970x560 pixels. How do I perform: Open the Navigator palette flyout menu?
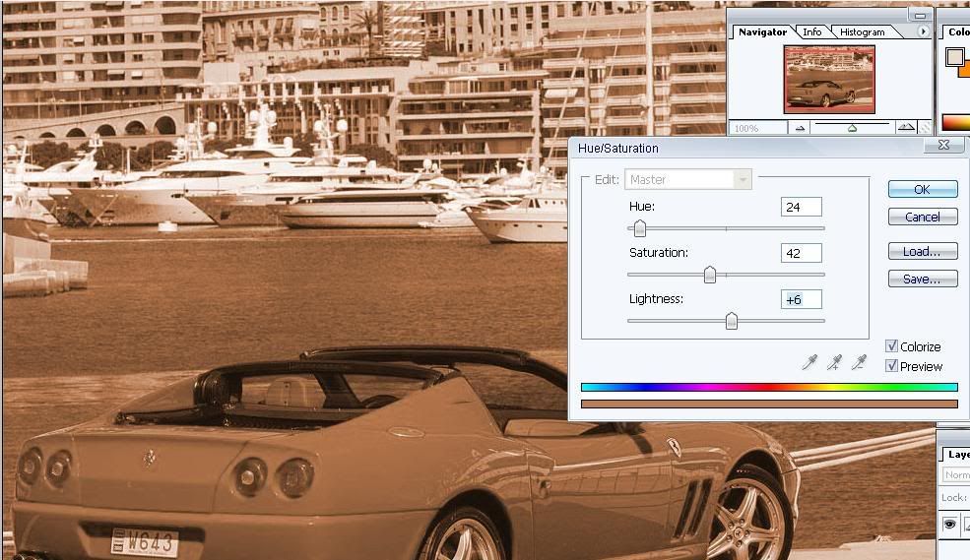(x=923, y=31)
